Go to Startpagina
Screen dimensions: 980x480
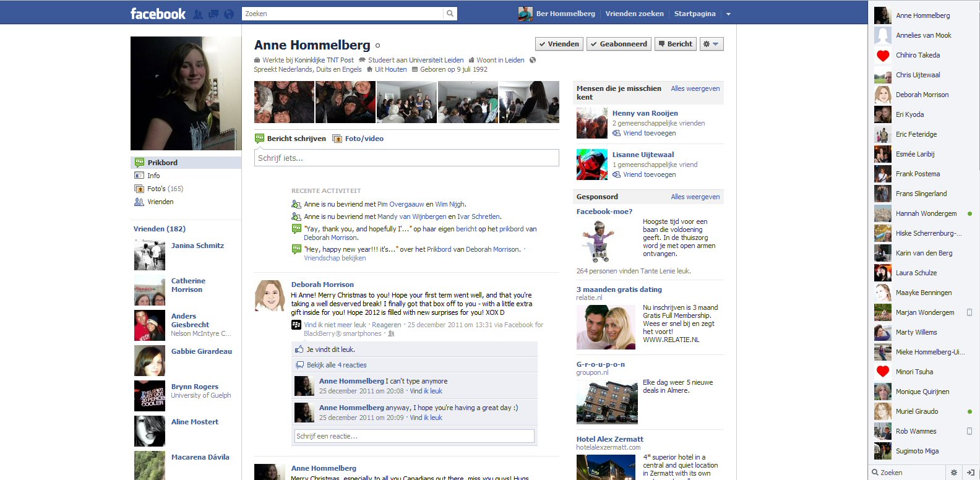coord(694,14)
